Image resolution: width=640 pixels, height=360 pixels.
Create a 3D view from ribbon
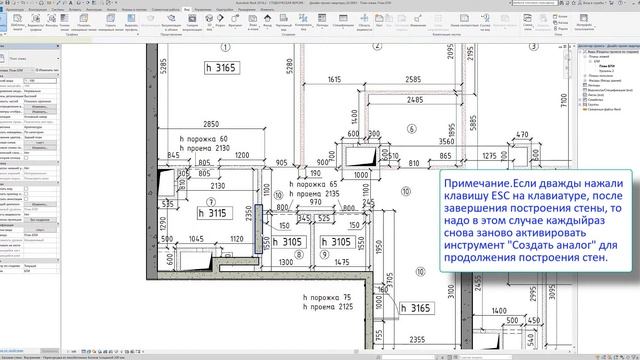tap(209, 22)
